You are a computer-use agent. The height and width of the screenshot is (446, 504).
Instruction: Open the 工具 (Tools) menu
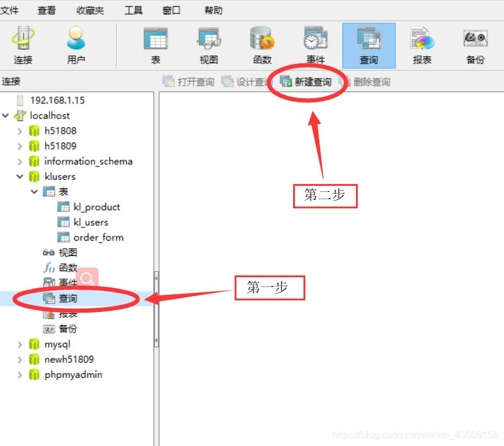pos(133,9)
